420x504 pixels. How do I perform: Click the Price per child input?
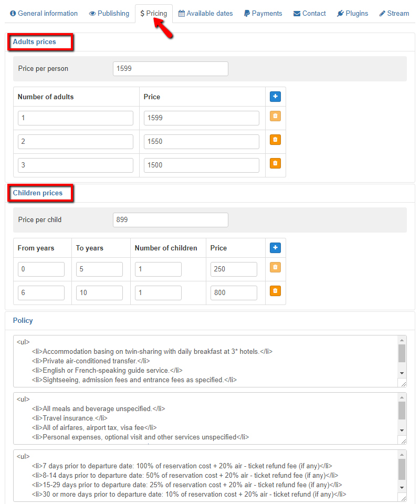pos(170,220)
